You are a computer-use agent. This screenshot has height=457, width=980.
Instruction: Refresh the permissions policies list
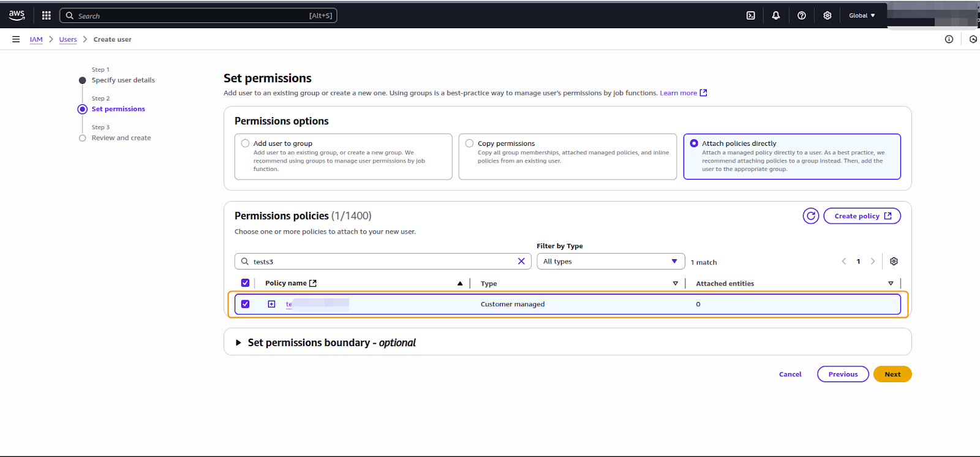click(810, 216)
